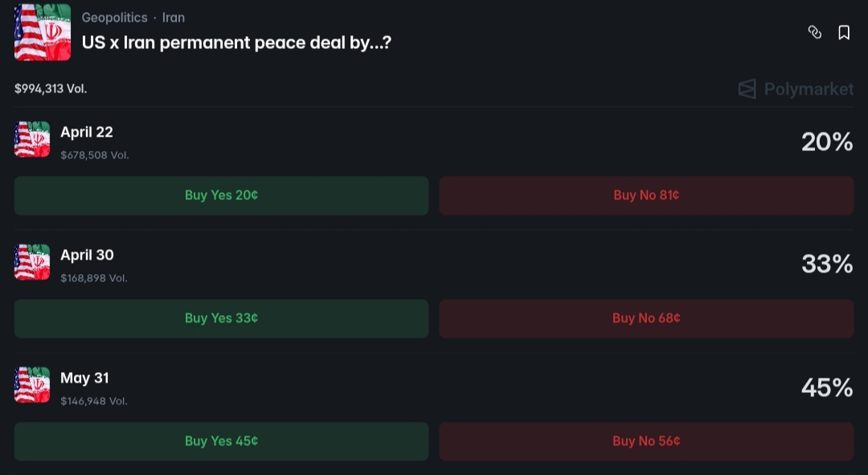Copy the market link via the link icon
868x475 pixels.
pyautogui.click(x=815, y=32)
